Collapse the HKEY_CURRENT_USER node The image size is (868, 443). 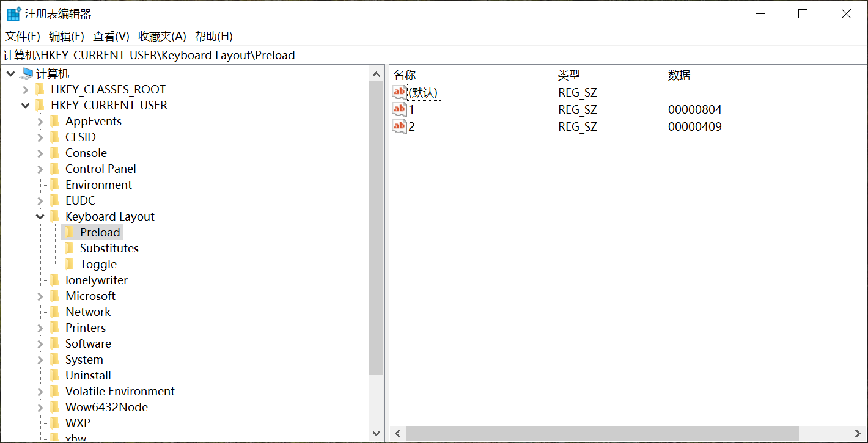pyautogui.click(x=25, y=106)
